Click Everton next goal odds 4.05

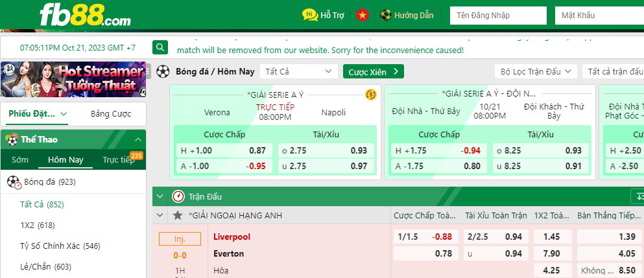click(x=610, y=253)
